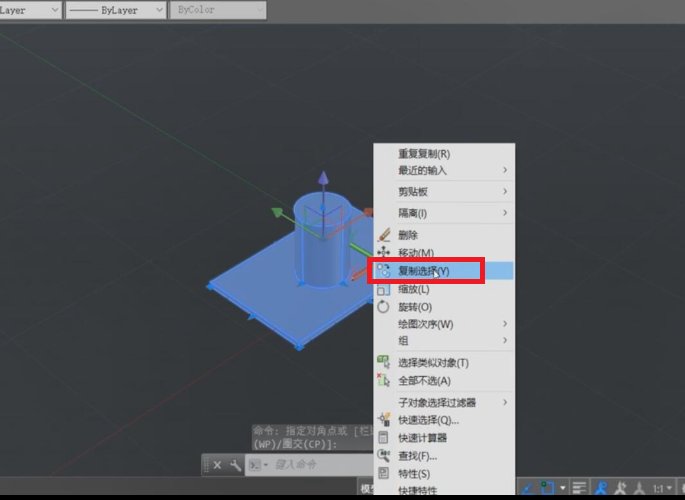Open the 剪贴板 submenu
This screenshot has width=685, height=500.
click(x=444, y=191)
